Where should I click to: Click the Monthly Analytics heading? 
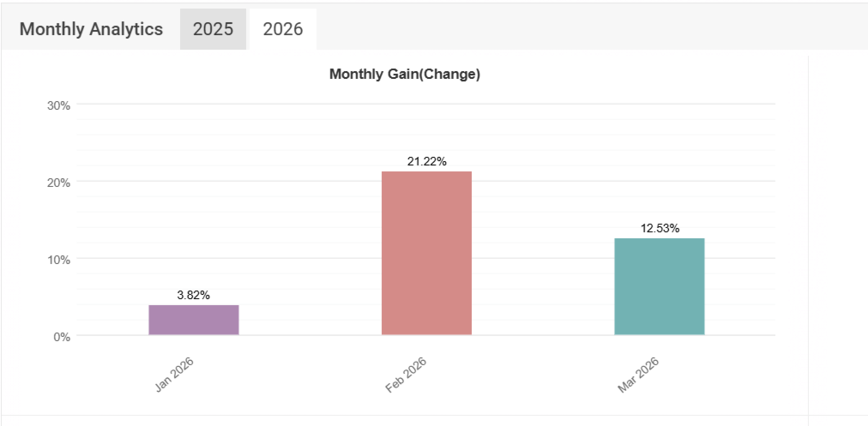coord(91,29)
